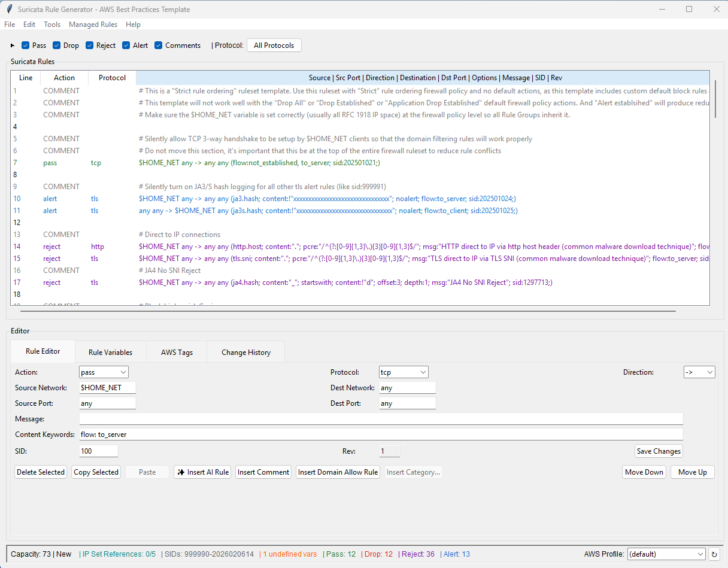Open the Tools menu

[52, 25]
